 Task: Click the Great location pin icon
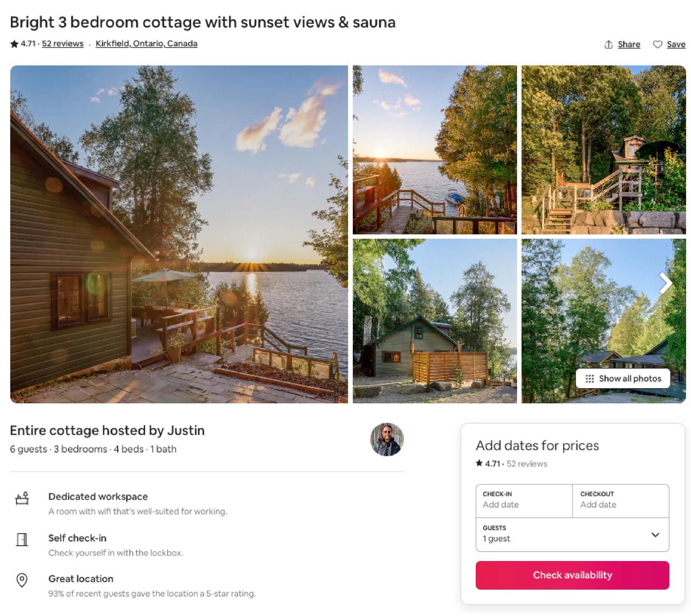[x=22, y=580]
